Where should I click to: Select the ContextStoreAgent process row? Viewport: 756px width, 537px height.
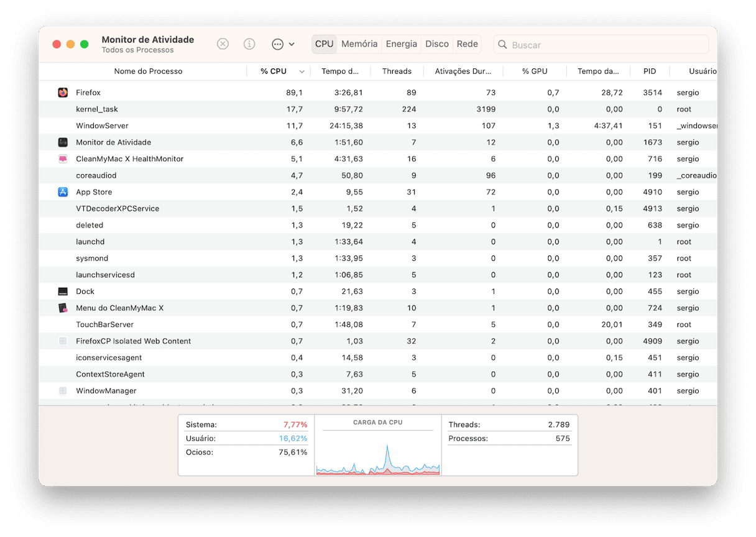point(378,375)
